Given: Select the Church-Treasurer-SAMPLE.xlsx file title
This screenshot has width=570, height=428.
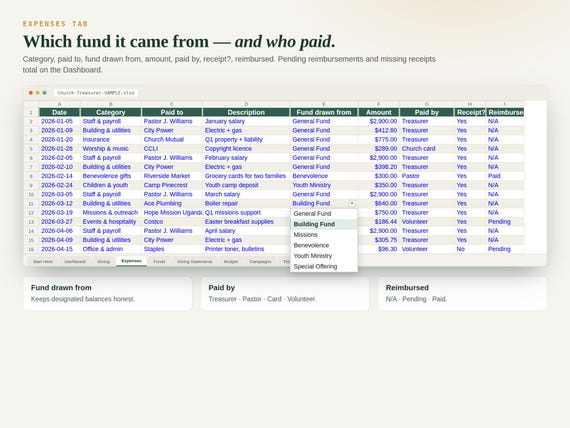Looking at the screenshot, I should (x=96, y=93).
